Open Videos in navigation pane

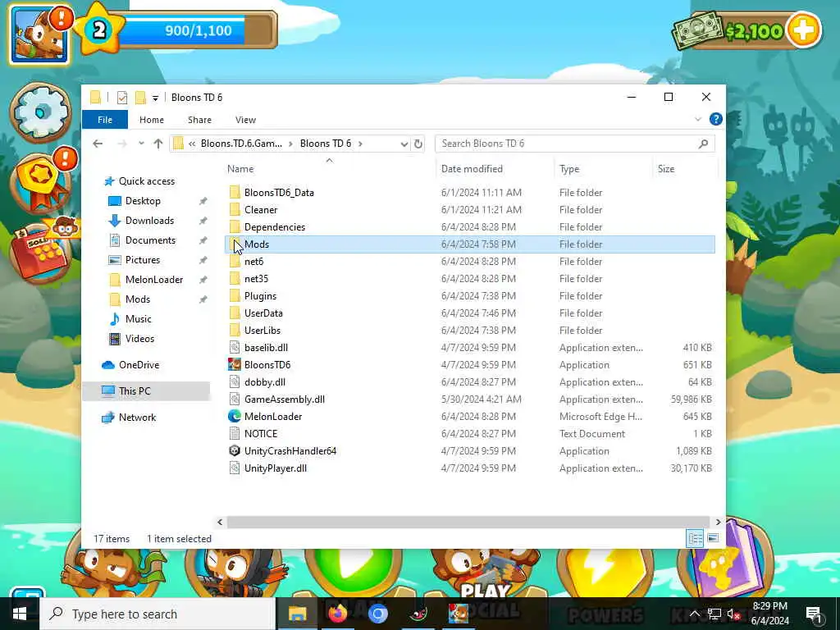pyautogui.click(x=139, y=339)
